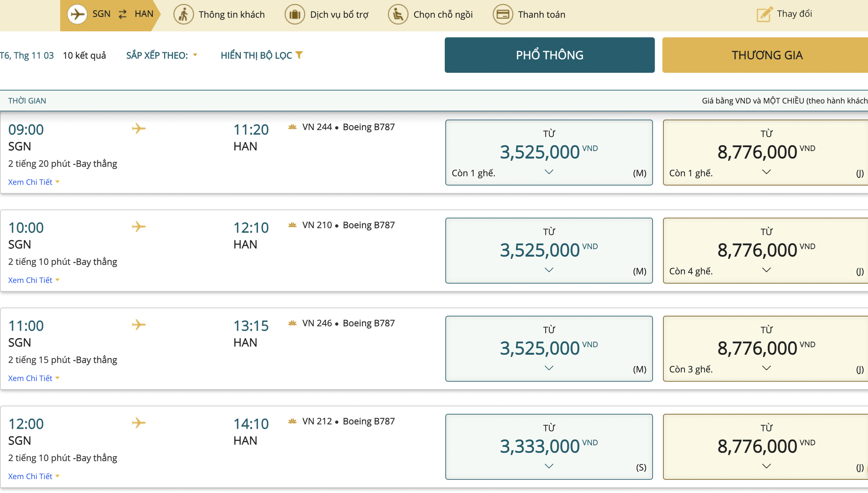
Task: Click the plane icon on 12:00 flight row
Action: [x=139, y=423]
